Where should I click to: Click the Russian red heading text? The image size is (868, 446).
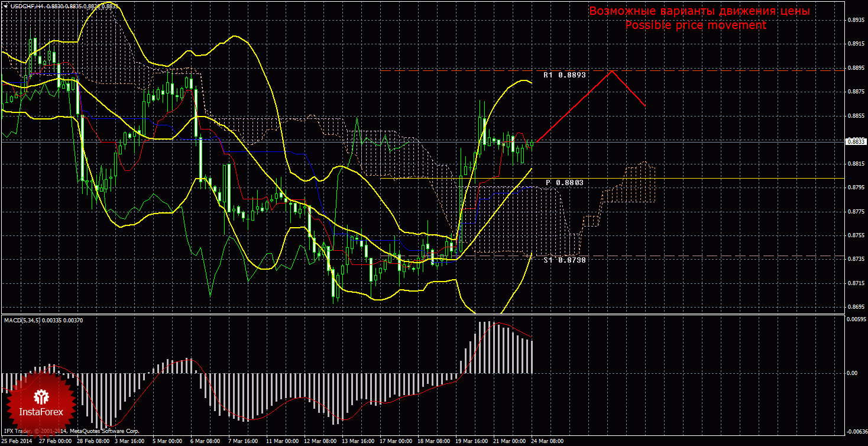pyautogui.click(x=699, y=11)
